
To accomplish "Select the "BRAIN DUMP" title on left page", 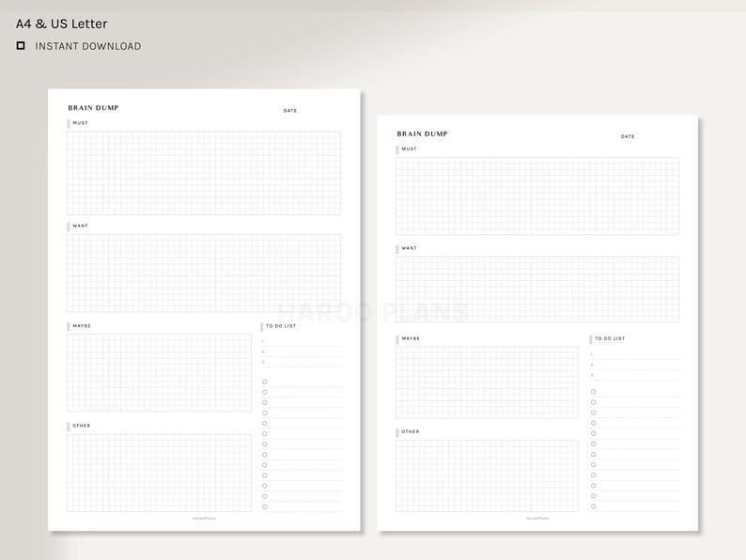I will [x=93, y=108].
